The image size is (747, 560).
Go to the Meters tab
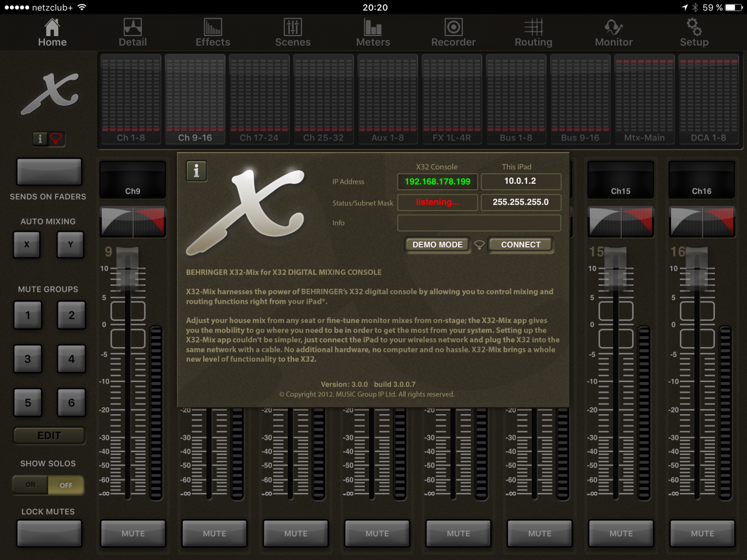pos(373,33)
